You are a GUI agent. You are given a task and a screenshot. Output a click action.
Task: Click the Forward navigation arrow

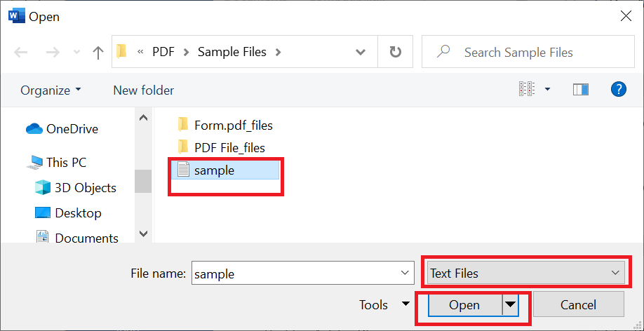tap(52, 52)
